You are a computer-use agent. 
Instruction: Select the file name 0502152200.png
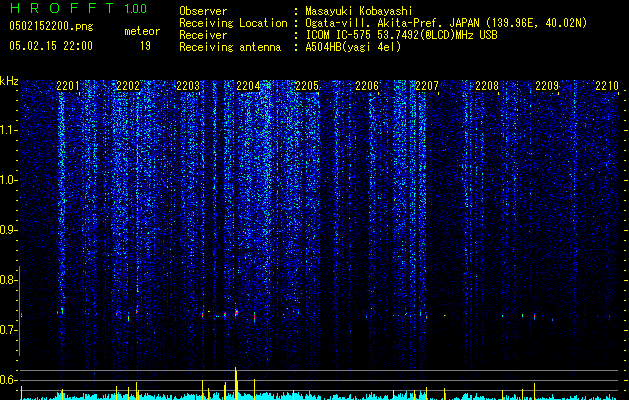51,27
